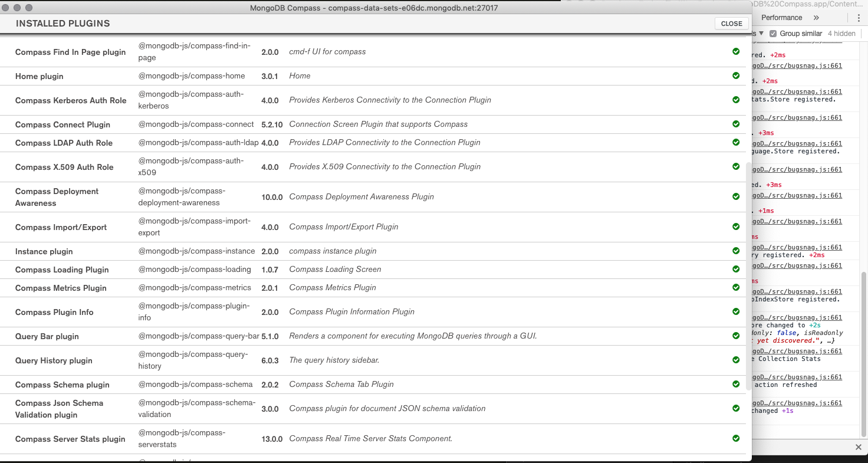
Task: Click green check icon for Compass Metrics Plugin
Action: (736, 287)
